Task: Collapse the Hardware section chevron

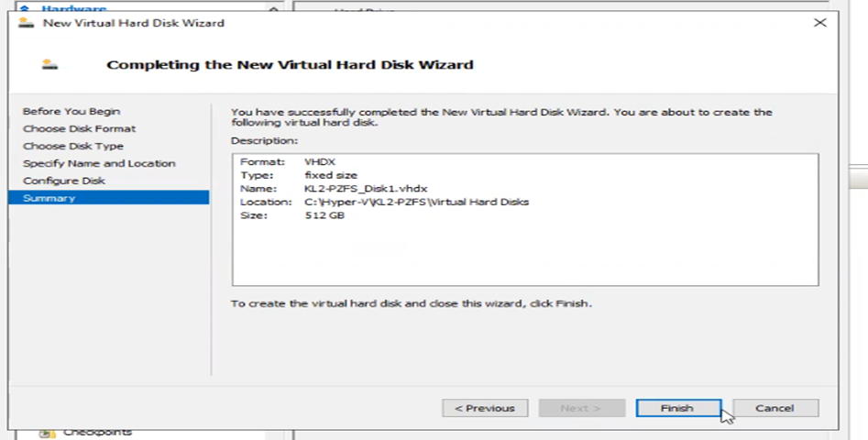Action: [x=273, y=9]
